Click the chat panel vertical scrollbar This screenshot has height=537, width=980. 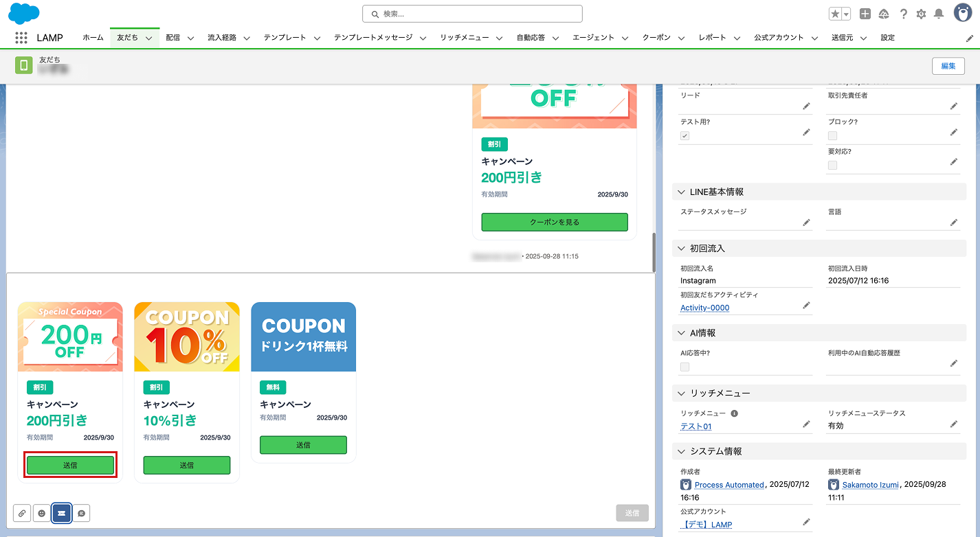pos(654,252)
